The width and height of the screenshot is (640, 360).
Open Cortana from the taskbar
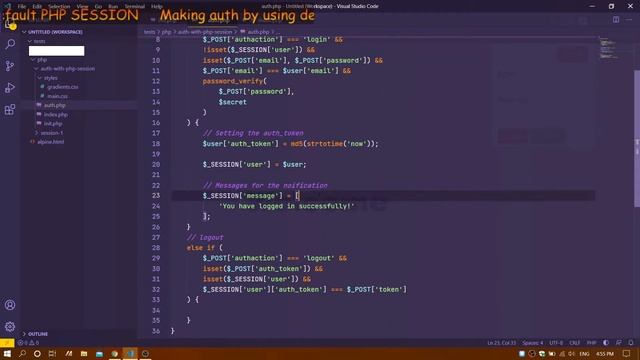pos(37,353)
